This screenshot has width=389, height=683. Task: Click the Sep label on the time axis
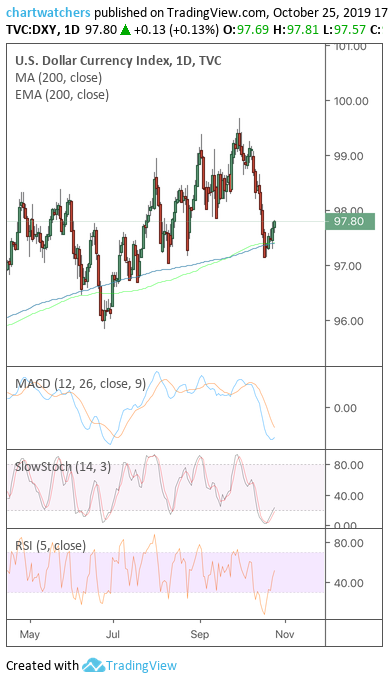tap(200, 634)
